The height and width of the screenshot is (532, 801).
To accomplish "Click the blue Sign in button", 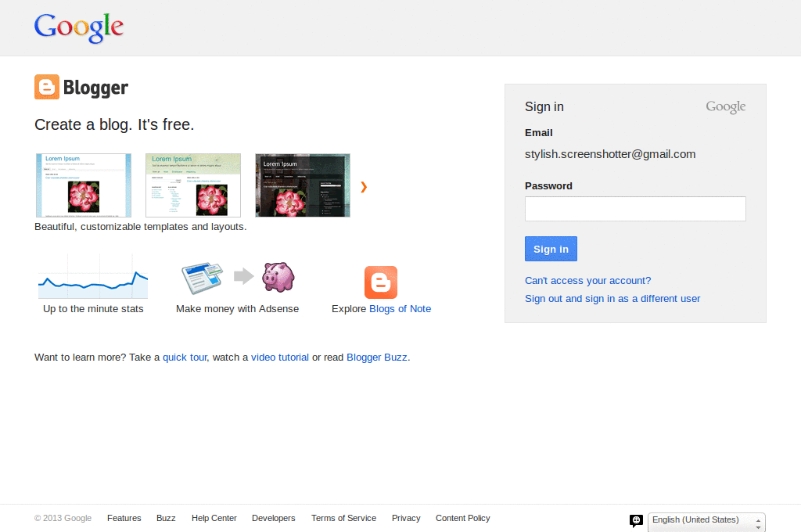I will click(x=551, y=249).
